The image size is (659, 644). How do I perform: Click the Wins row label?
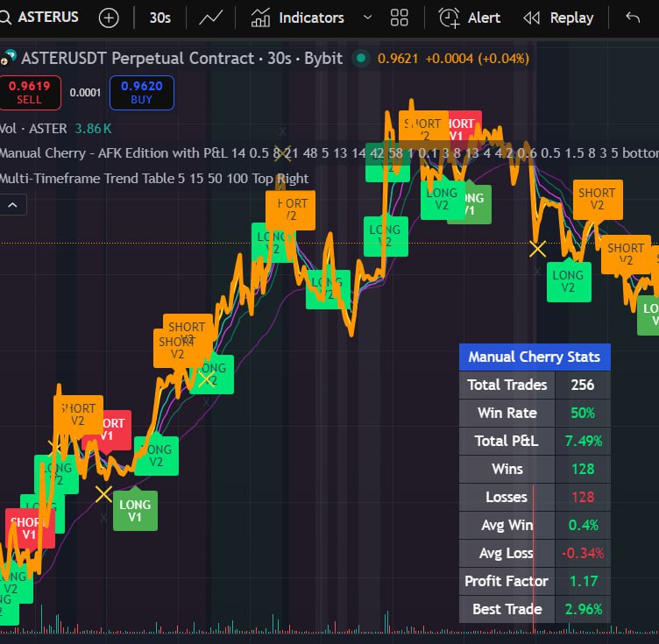coord(507,469)
